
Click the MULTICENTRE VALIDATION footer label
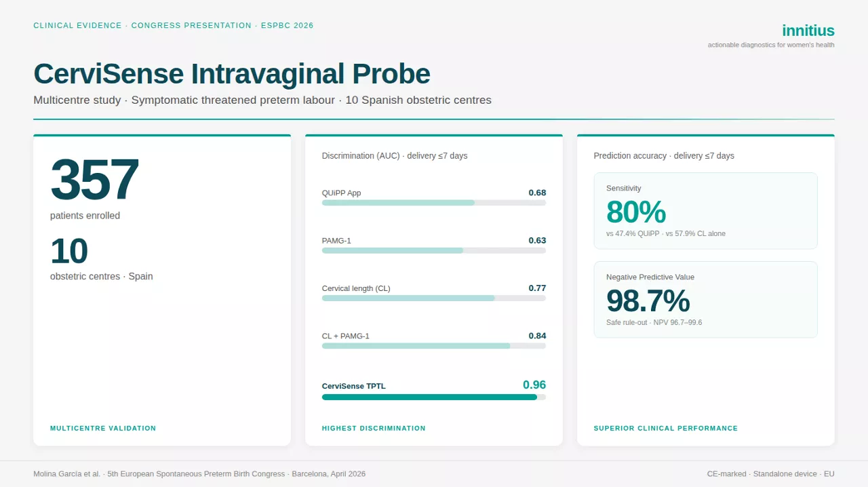tap(103, 429)
